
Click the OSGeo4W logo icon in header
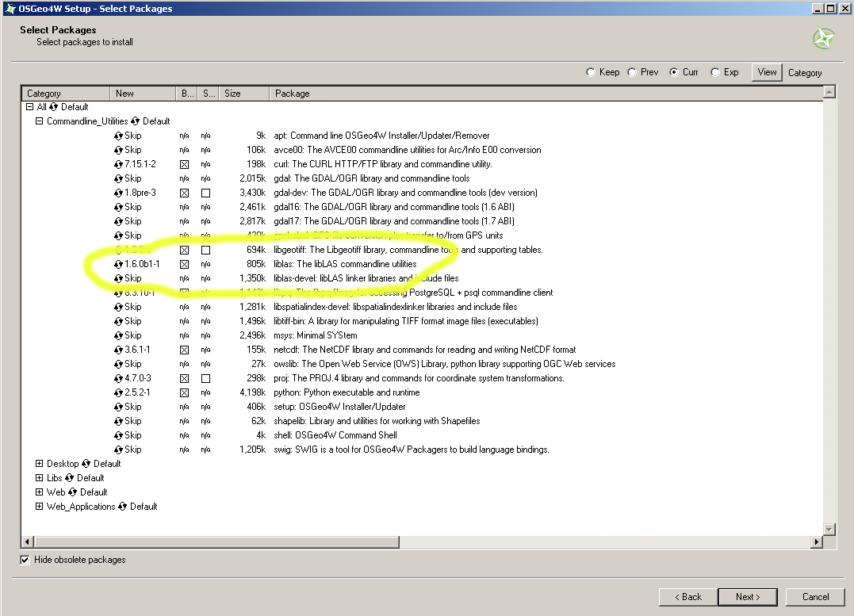pyautogui.click(x=824, y=39)
